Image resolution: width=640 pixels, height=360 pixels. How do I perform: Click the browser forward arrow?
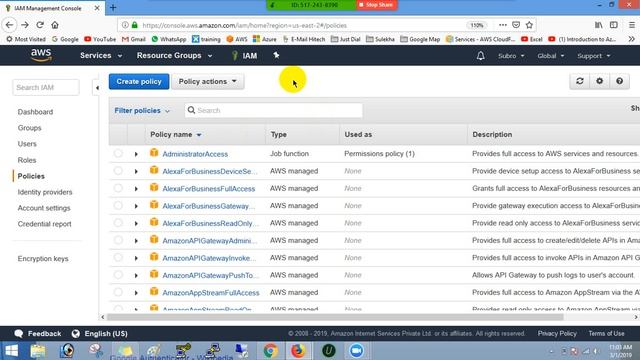pos(25,25)
